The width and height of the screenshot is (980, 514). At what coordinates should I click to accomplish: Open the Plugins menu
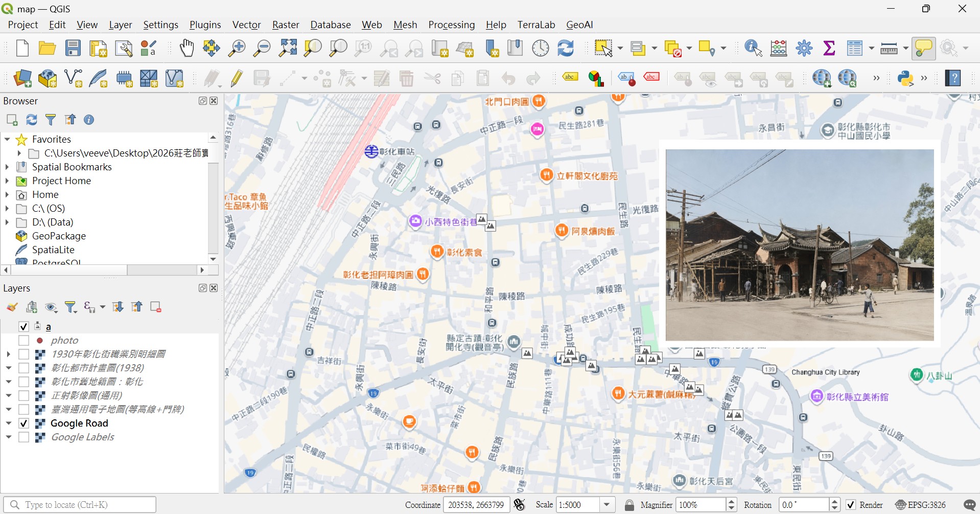(x=205, y=25)
